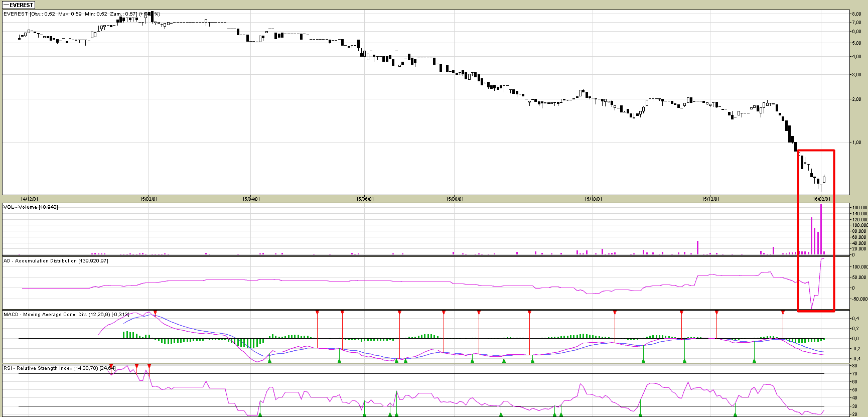Select the VOL - Volume panel label
This screenshot has width=868, height=417.
click(31, 207)
